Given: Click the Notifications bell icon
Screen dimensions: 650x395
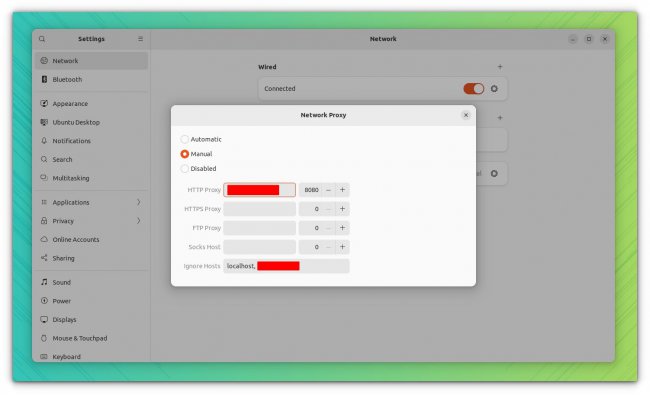Looking at the screenshot, I should point(44,141).
